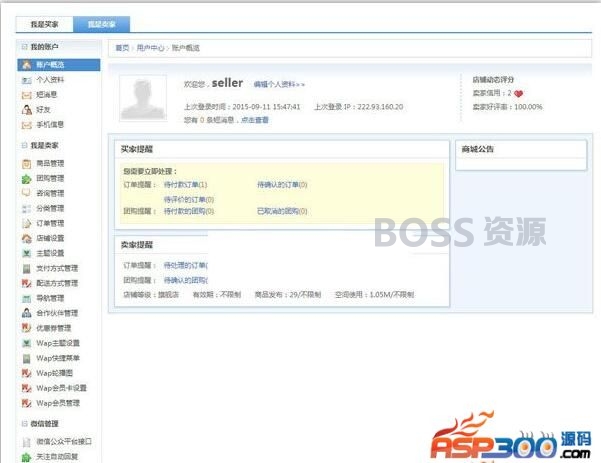Image resolution: width=601 pixels, height=463 pixels.
Task: Collapse the 我的账户 sidebar section
Action: 25,47
